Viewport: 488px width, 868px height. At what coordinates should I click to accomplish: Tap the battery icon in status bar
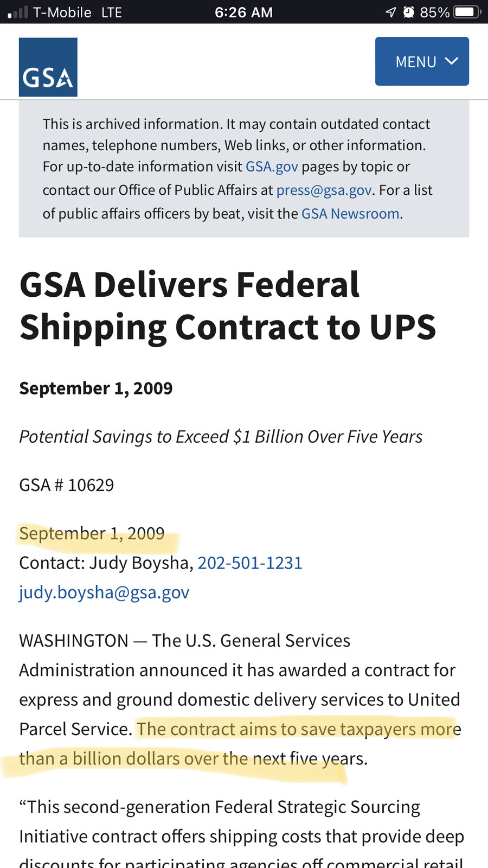tap(468, 12)
